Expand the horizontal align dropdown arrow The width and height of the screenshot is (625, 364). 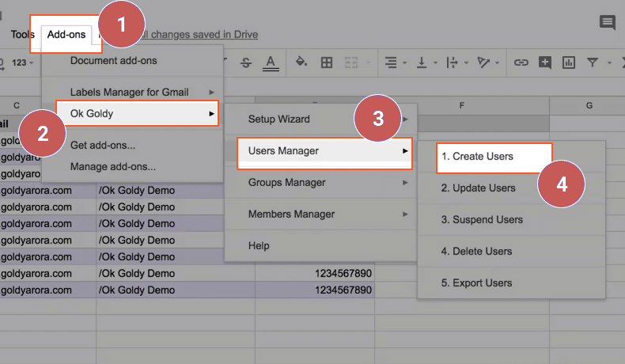404,63
